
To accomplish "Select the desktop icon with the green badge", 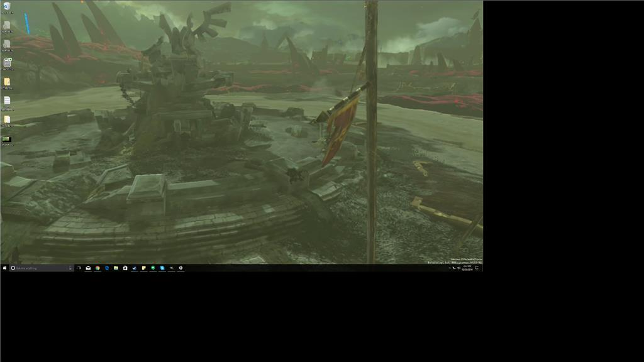I will (7, 64).
